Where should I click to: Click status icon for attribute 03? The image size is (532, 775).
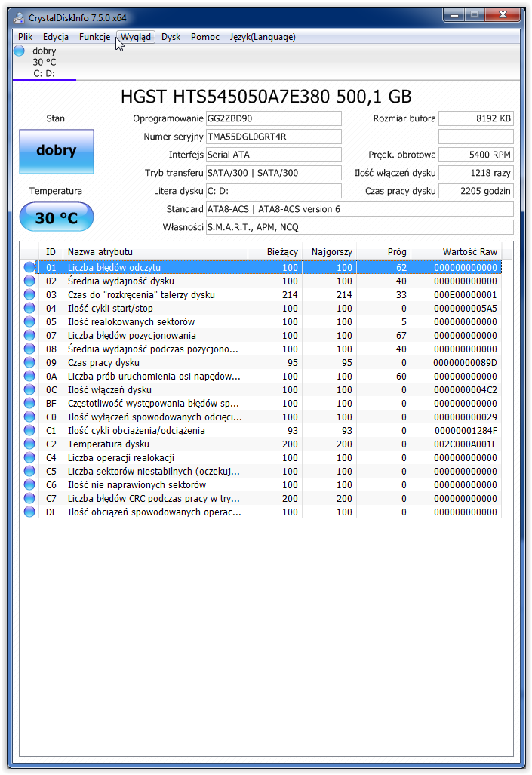tap(29, 294)
